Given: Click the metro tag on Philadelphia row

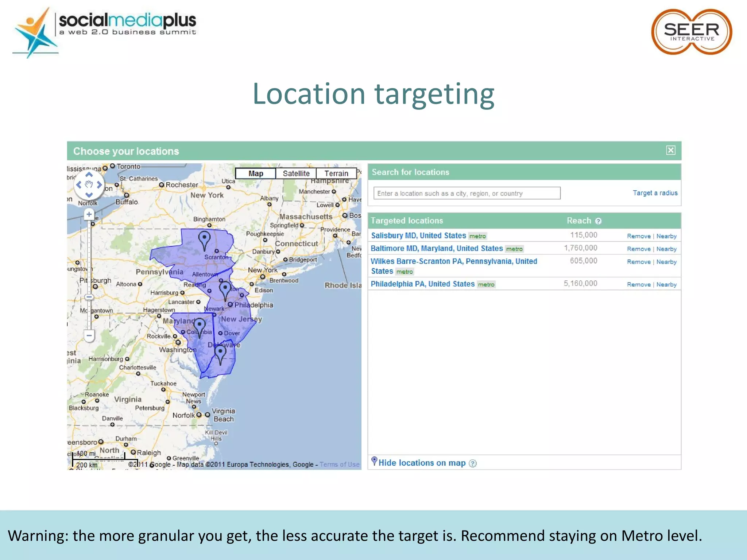Looking at the screenshot, I should 486,284.
